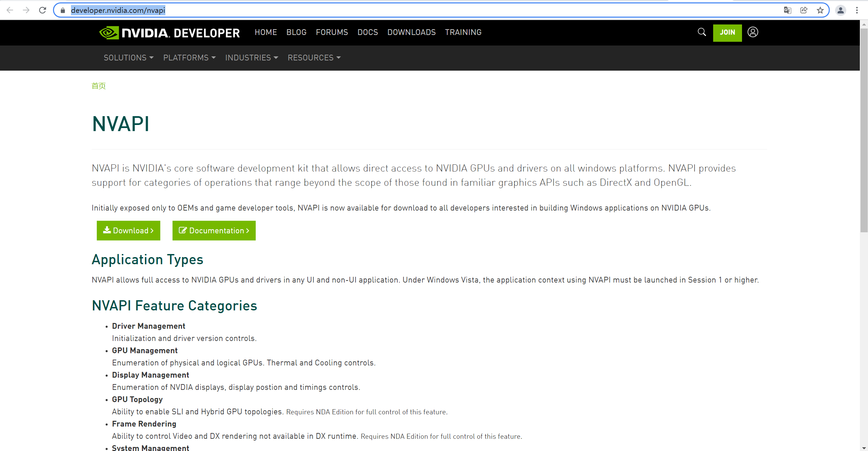Open the site search

point(701,32)
